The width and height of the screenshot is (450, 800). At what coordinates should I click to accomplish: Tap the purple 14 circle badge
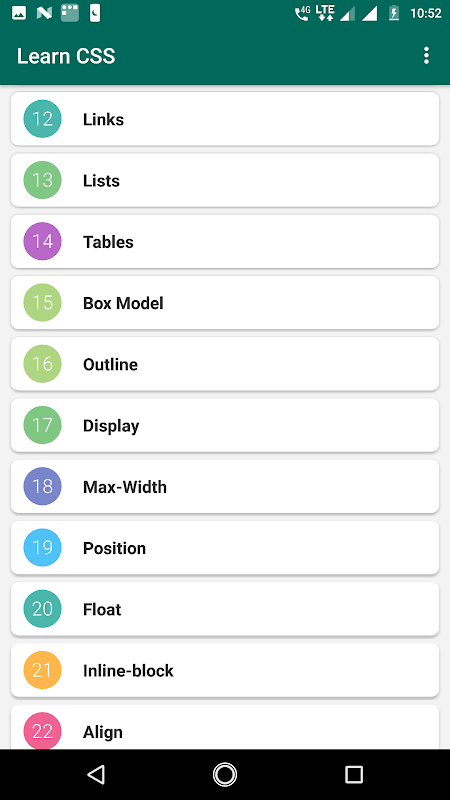pyautogui.click(x=42, y=241)
